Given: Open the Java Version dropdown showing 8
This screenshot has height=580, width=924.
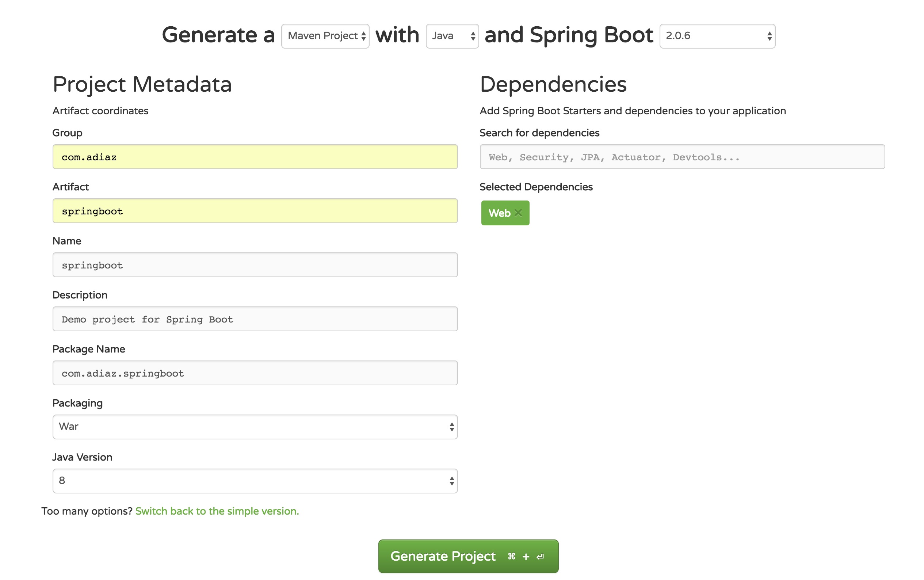Looking at the screenshot, I should [255, 481].
